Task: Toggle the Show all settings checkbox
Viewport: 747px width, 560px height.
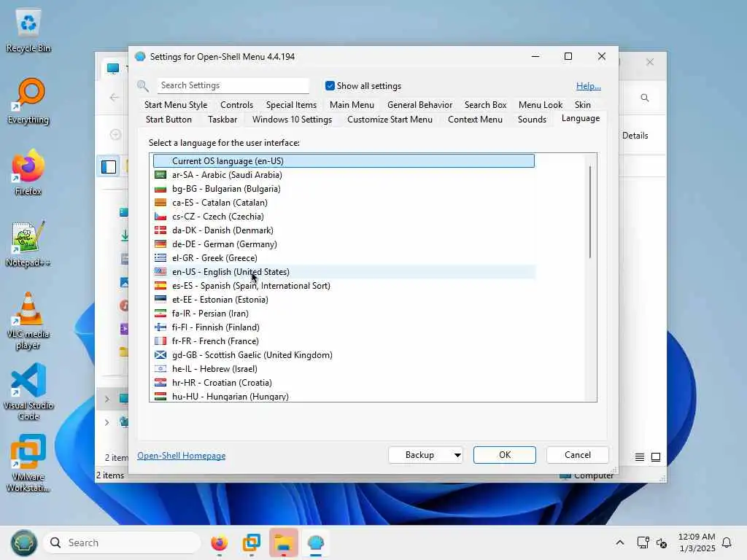Action: [x=330, y=86]
